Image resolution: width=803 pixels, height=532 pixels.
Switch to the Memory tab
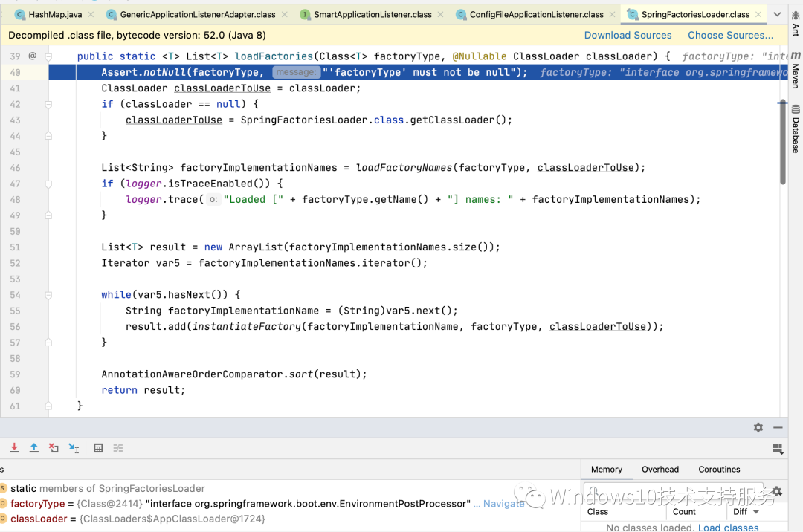tap(607, 469)
